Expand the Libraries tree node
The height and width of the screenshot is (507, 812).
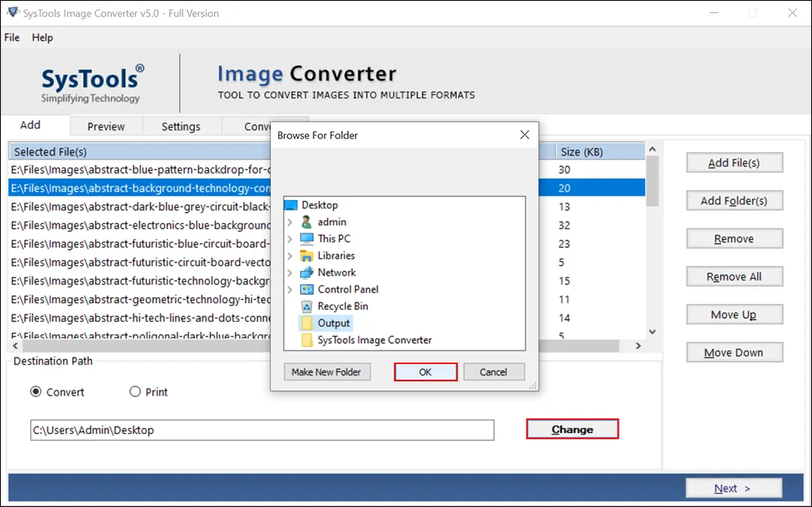[x=290, y=256]
